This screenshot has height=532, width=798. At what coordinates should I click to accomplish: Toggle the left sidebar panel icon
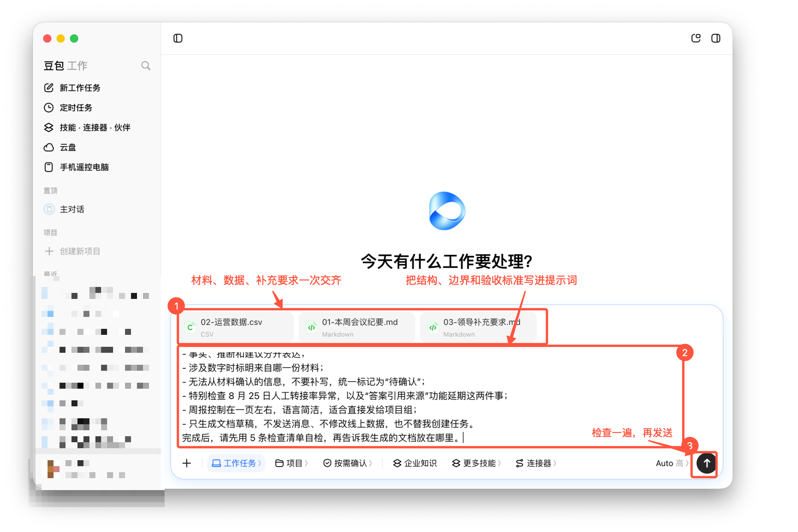(x=178, y=38)
